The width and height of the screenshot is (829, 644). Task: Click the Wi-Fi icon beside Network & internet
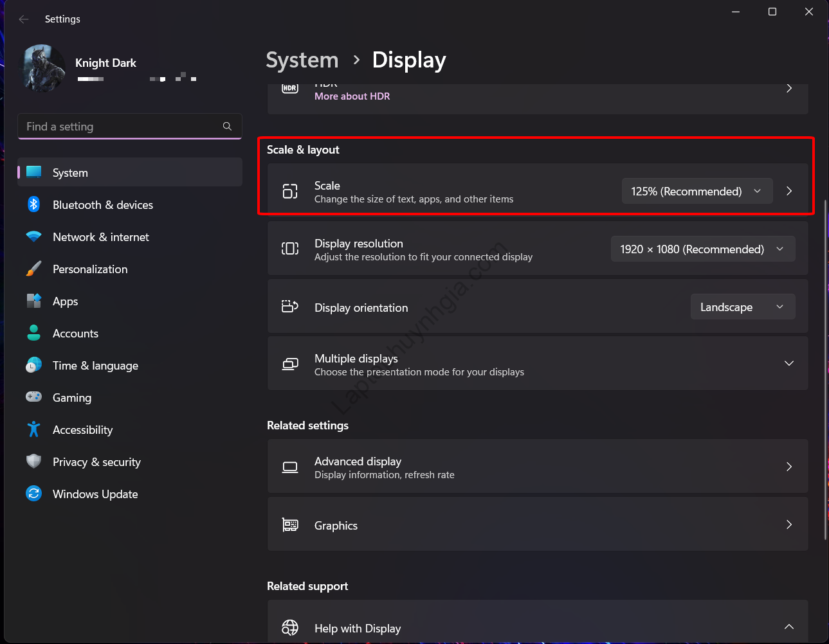[x=34, y=237]
